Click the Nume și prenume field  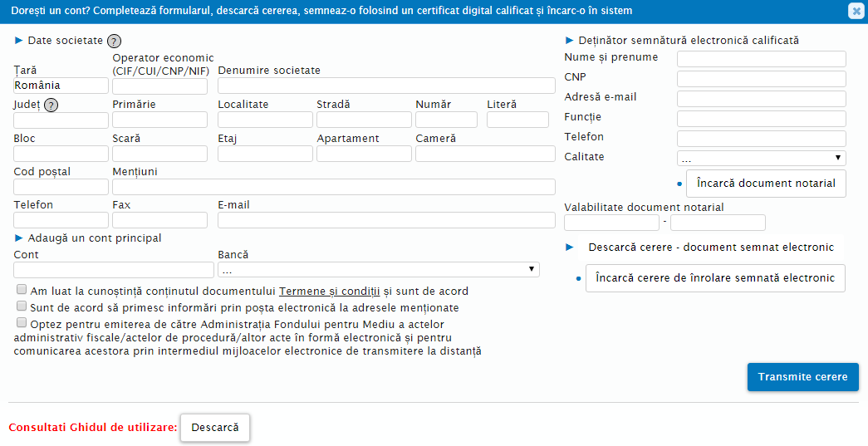(761, 59)
